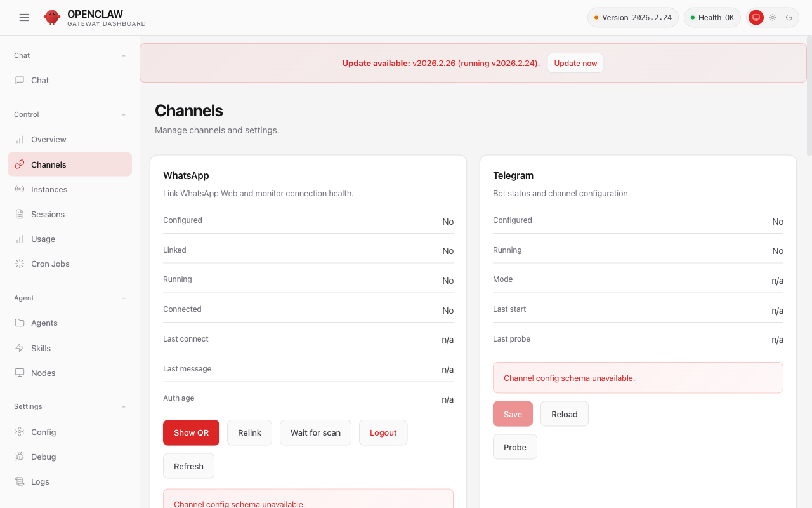
Task: Click the Telegram Probe button
Action: [x=514, y=447]
